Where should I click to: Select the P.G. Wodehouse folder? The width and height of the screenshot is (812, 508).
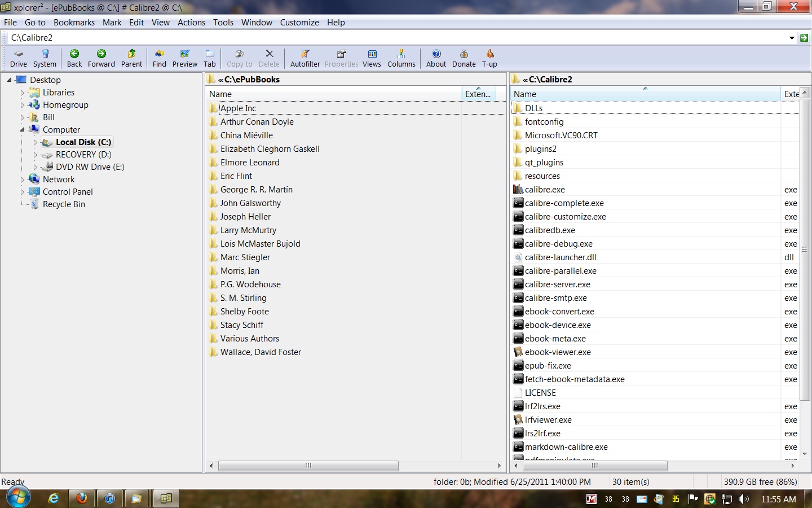250,284
